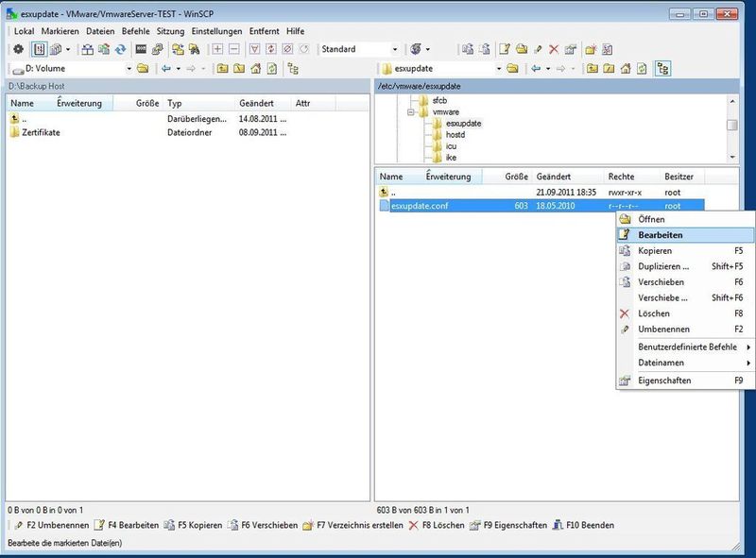Open the esxupdate remote directory dropdown

[x=499, y=69]
